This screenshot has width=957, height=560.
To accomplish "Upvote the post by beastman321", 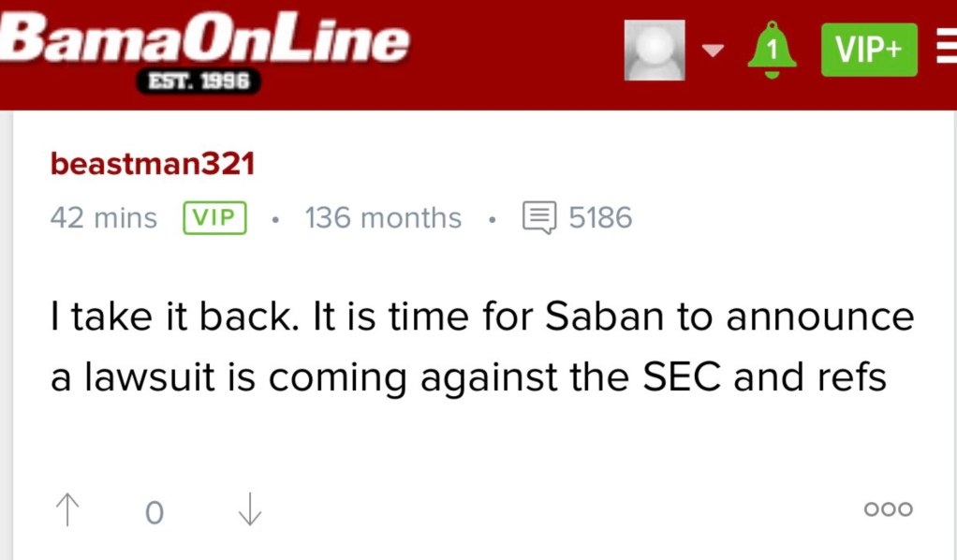I will click(x=67, y=510).
